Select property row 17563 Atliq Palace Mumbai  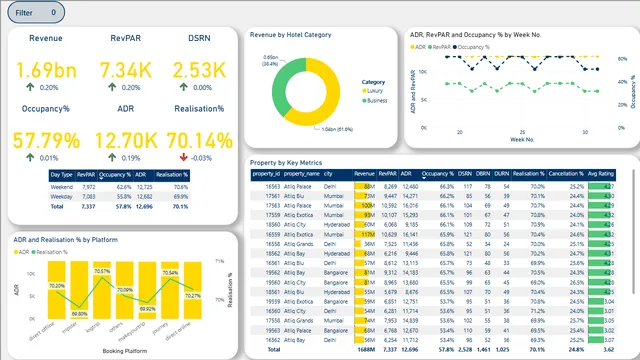pos(433,205)
